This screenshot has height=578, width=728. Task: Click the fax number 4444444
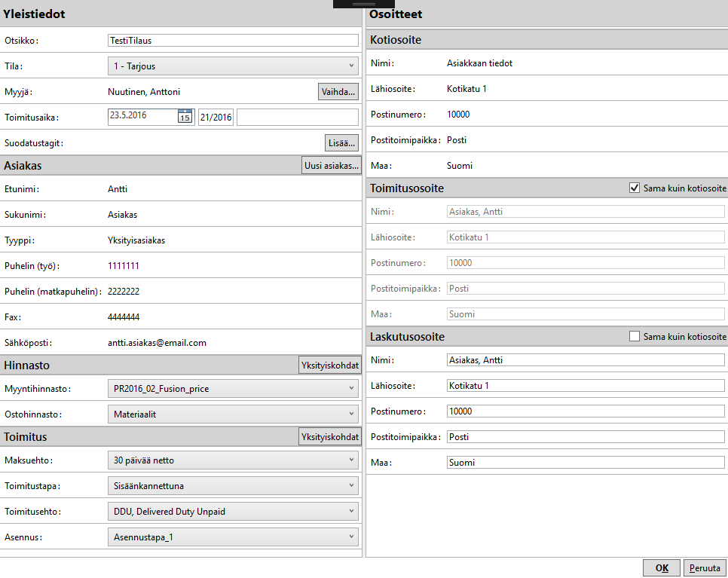click(124, 317)
